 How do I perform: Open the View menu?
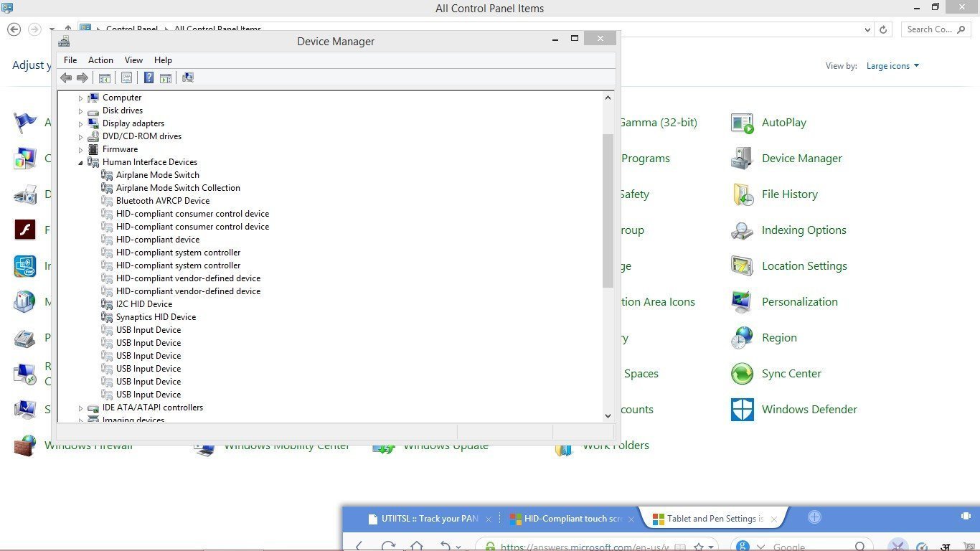click(133, 60)
